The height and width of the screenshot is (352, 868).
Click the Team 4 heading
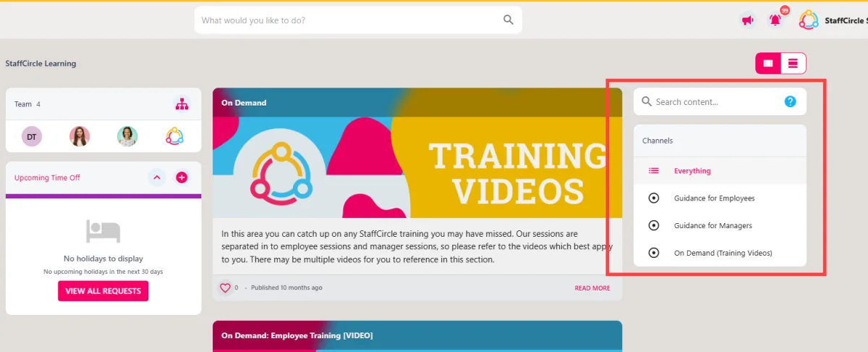coord(27,104)
